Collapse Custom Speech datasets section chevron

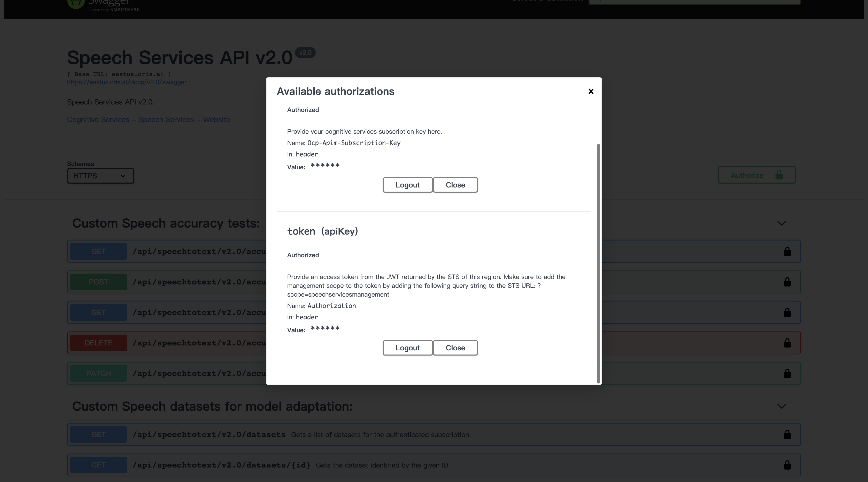781,406
